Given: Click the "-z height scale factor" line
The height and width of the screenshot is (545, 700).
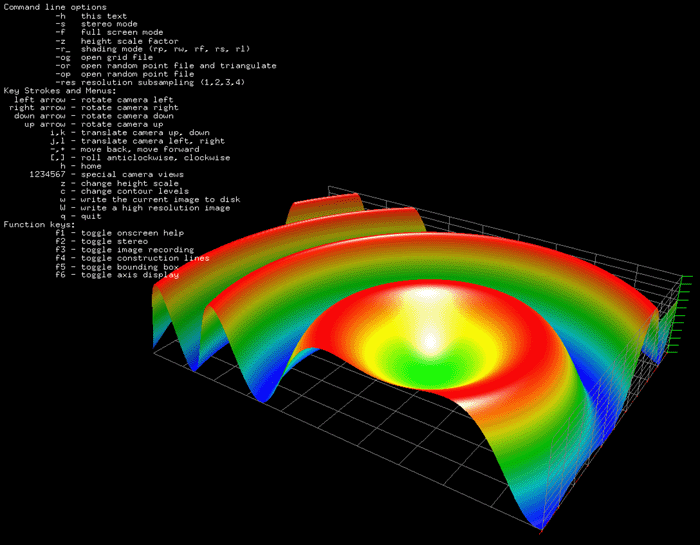Looking at the screenshot, I should pyautogui.click(x=117, y=41).
